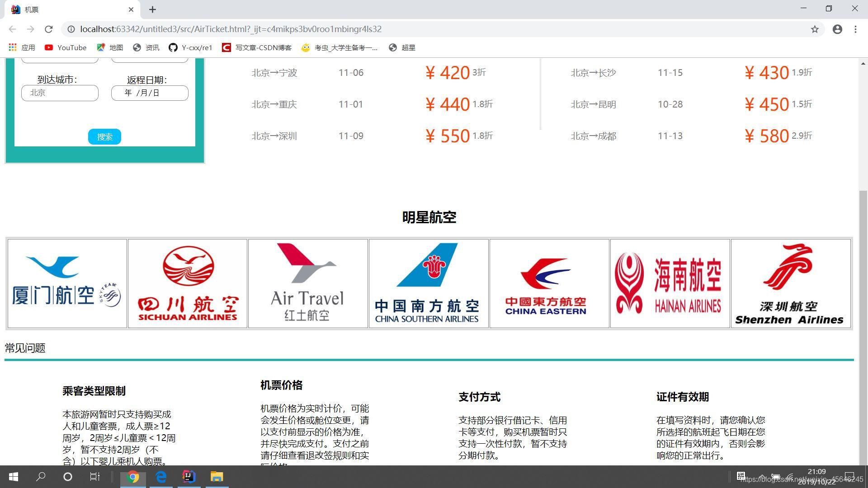Click the 搜索 button
This screenshot has height=488, width=868.
[104, 137]
